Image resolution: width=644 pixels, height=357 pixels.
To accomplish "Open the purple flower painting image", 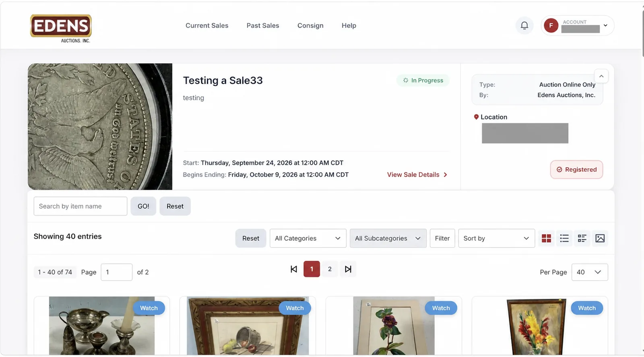I will click(x=394, y=326).
